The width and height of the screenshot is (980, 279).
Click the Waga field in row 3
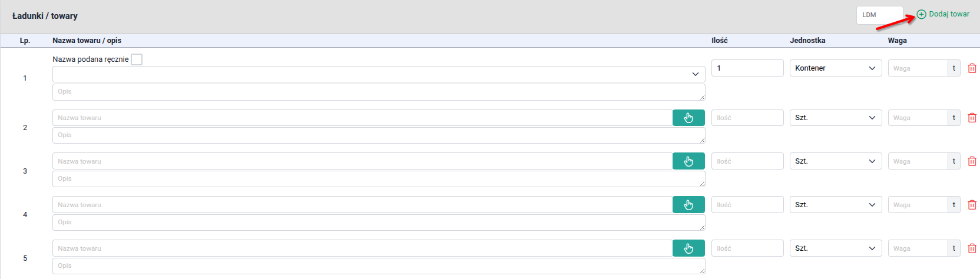coord(918,161)
